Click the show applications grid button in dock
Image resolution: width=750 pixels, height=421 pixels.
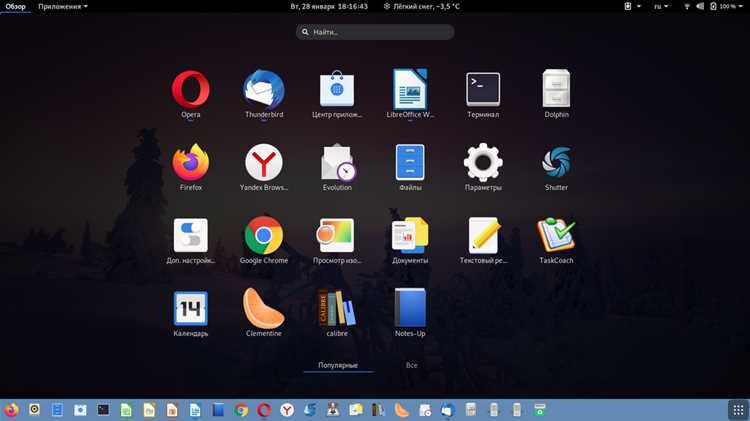[x=738, y=410]
